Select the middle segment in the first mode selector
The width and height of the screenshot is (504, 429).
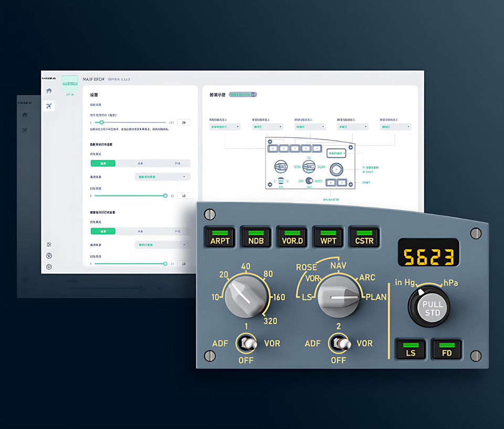141,164
